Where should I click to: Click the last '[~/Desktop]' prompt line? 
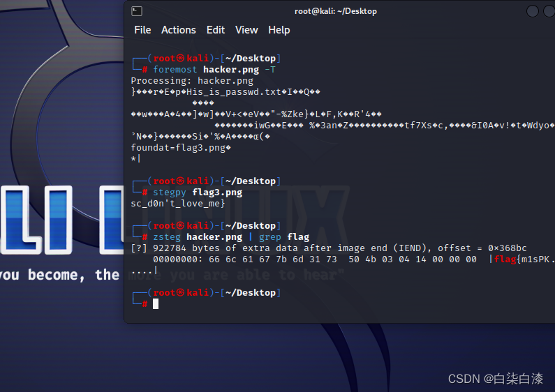207,293
